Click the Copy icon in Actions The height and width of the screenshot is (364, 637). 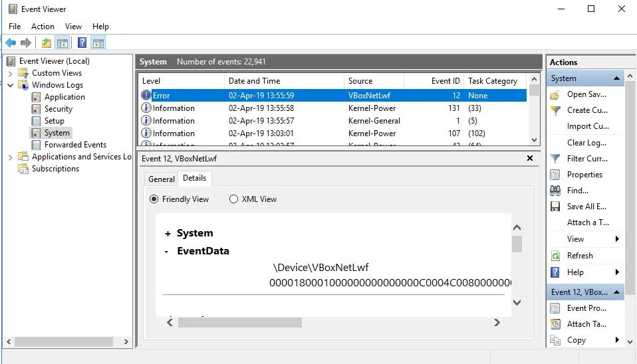[x=555, y=340]
